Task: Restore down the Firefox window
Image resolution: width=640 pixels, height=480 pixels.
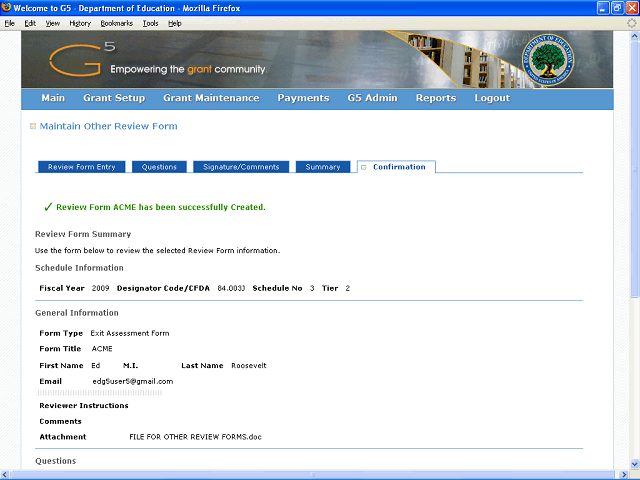Action: click(x=617, y=8)
